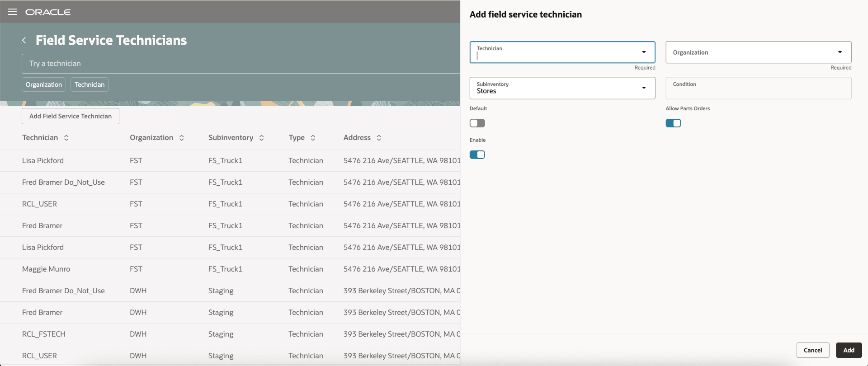Open the Organization dropdown
Image resolution: width=868 pixels, height=366 pixels.
[840, 52]
